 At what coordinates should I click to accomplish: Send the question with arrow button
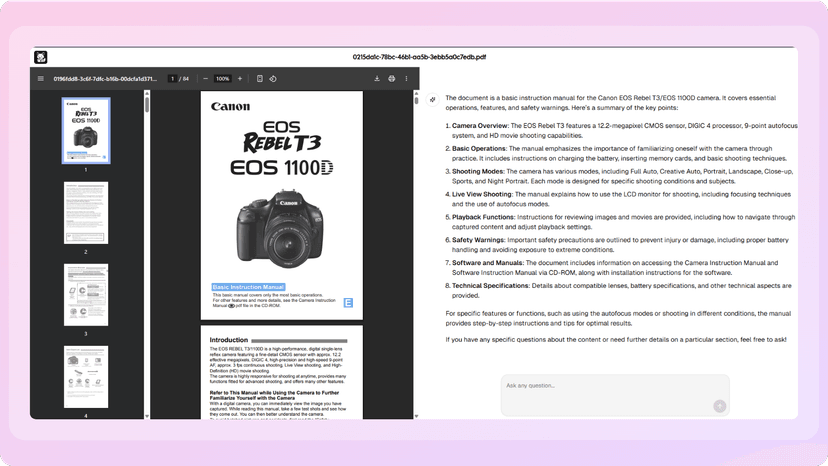(719, 406)
